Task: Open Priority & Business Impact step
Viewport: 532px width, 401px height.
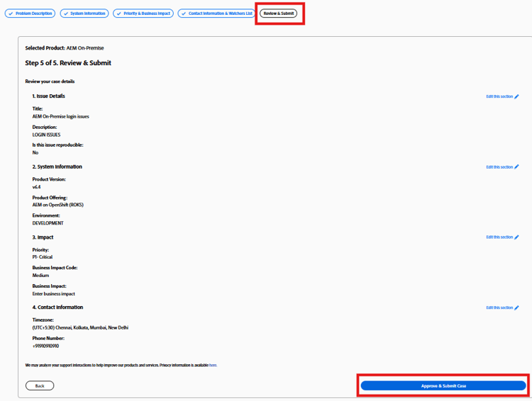Action: tap(143, 13)
